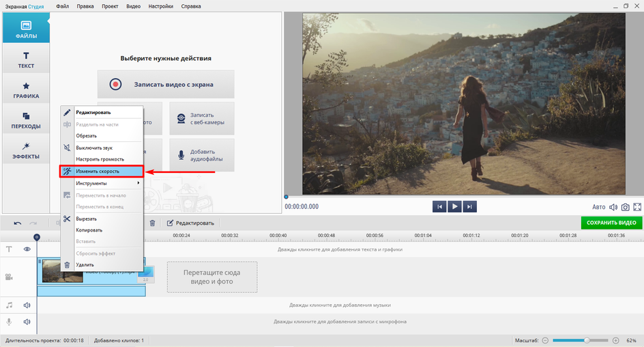Click the text track T icon
Viewport: 644px width, 347px height.
tap(9, 249)
